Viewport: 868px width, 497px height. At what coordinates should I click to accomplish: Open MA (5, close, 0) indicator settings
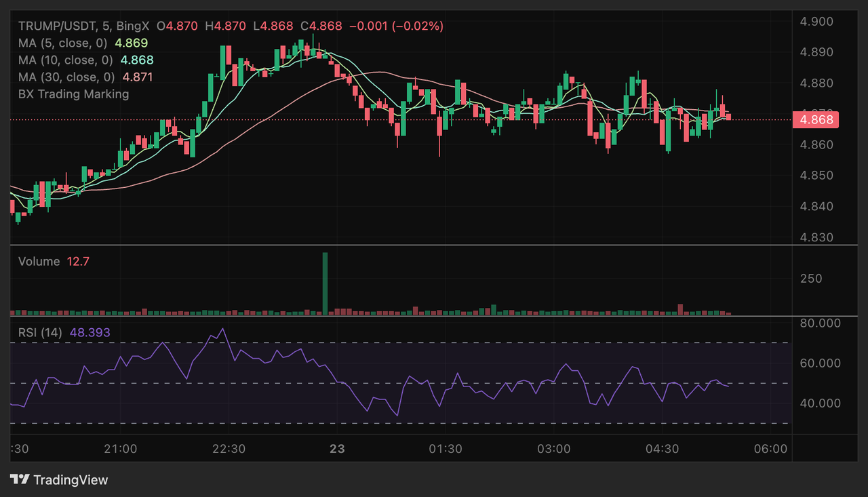coord(64,43)
